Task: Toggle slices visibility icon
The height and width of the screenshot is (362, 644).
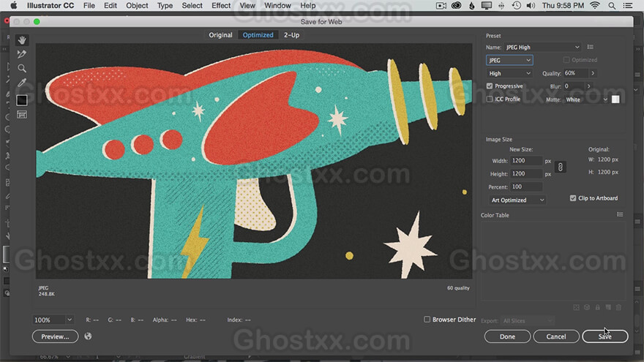Action: [22, 115]
